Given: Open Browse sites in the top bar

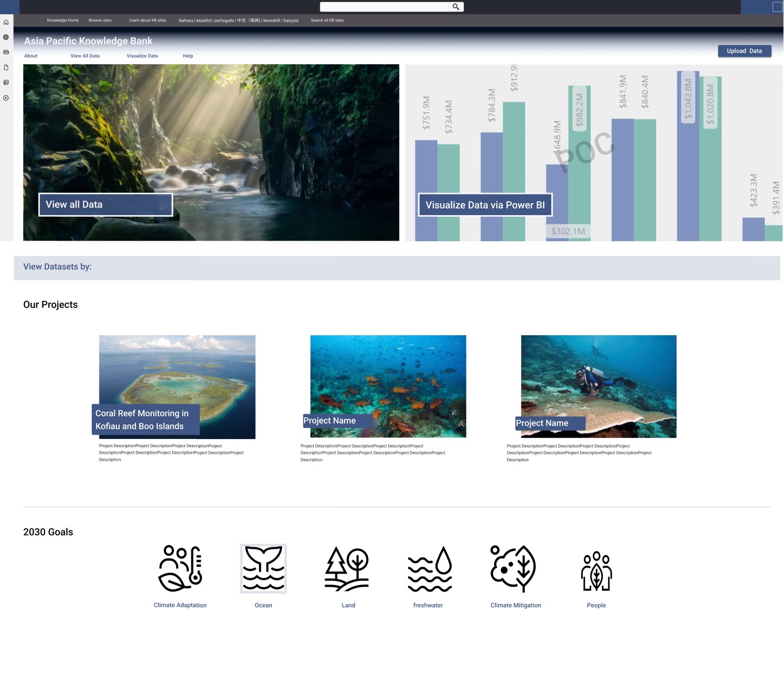Looking at the screenshot, I should pyautogui.click(x=100, y=20).
